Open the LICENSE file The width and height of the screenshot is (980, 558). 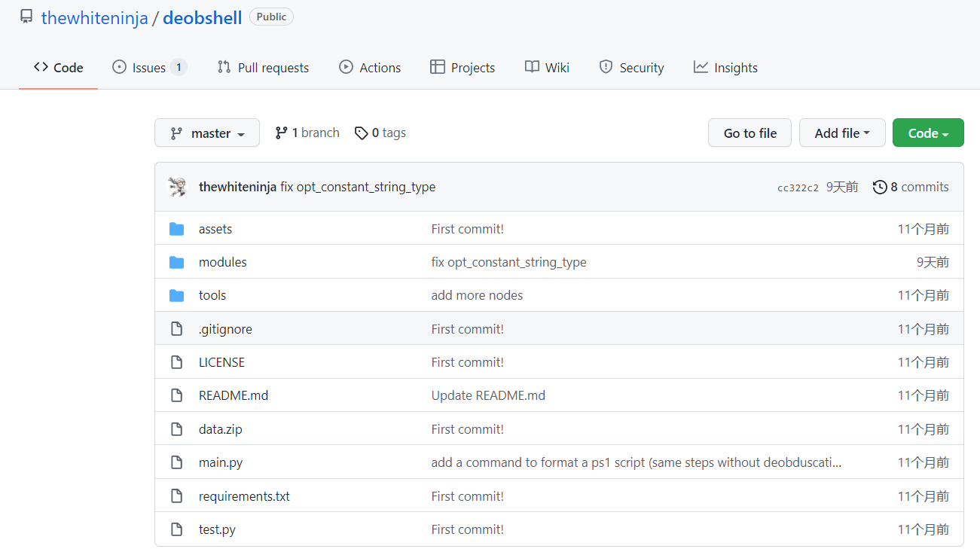(x=221, y=362)
